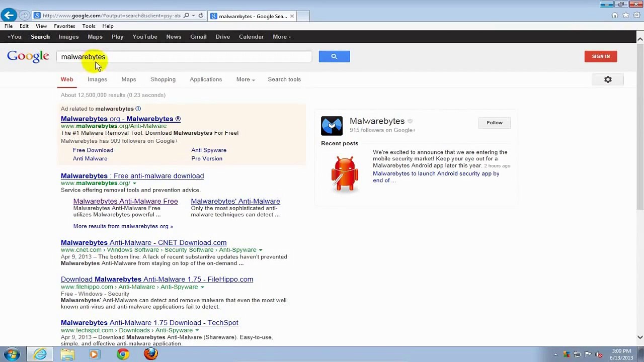Open the Action Center flag icon

point(588,354)
